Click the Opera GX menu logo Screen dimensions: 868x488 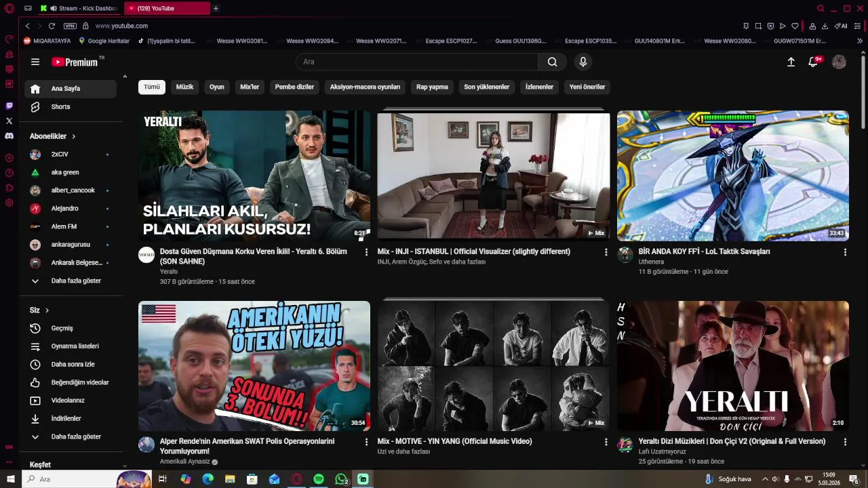click(9, 8)
